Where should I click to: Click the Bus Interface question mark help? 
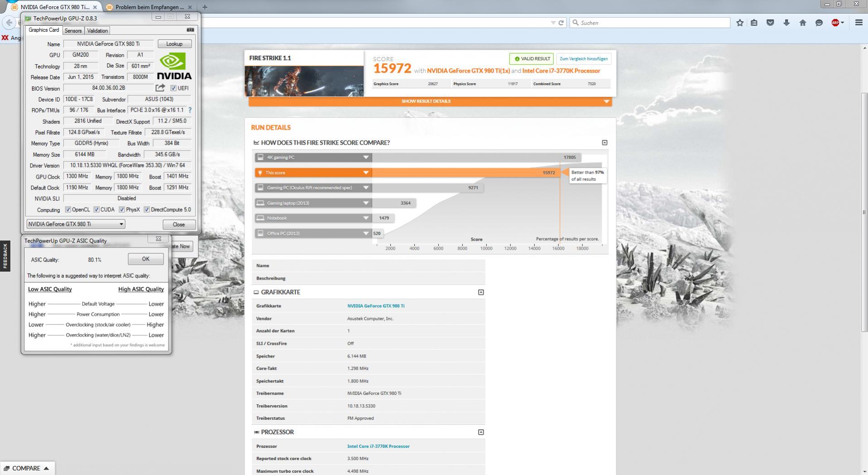190,110
